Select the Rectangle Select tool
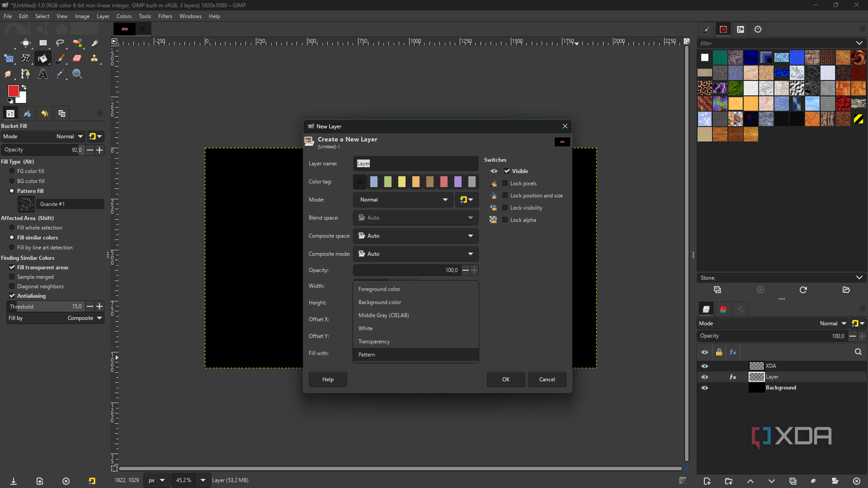Image resolution: width=868 pixels, height=488 pixels. (x=43, y=43)
